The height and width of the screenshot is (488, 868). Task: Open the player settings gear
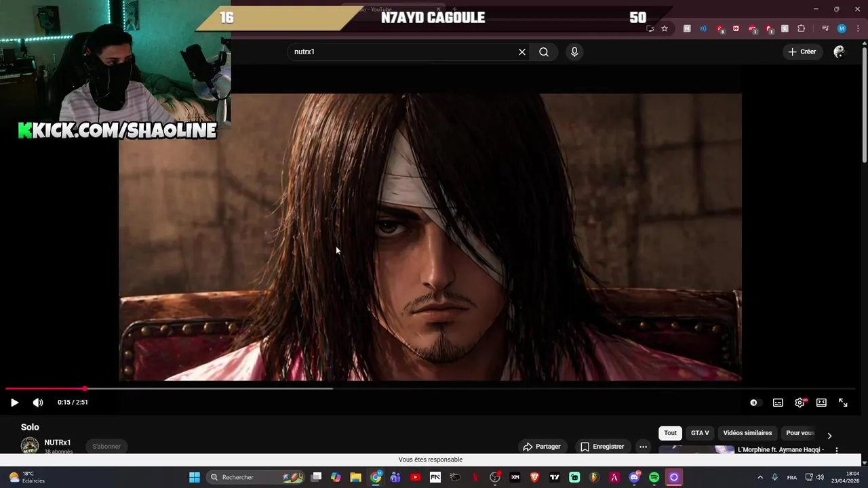coord(800,403)
